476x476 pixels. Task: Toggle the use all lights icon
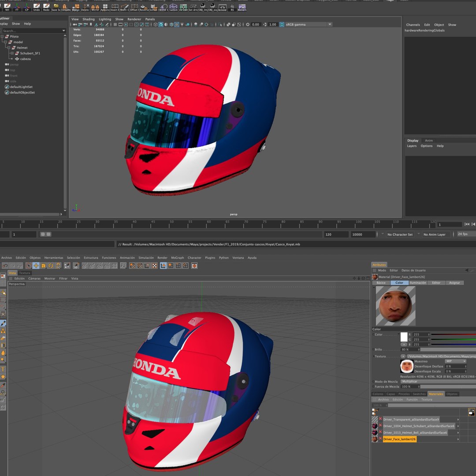point(182,25)
